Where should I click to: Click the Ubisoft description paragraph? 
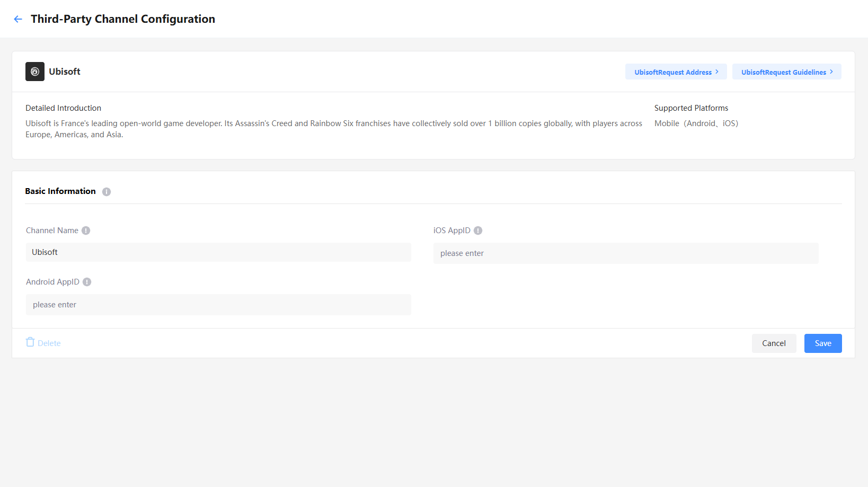pyautogui.click(x=334, y=129)
